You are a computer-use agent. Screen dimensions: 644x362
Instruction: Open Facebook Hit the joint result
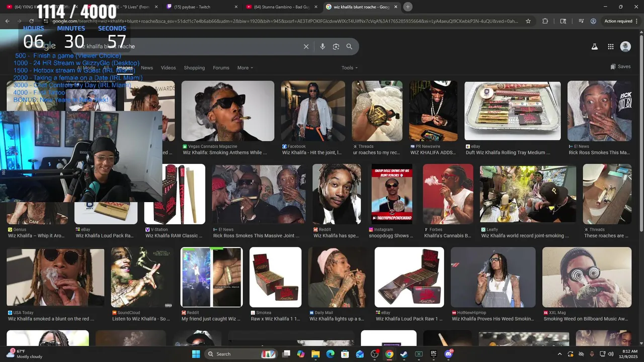pyautogui.click(x=312, y=153)
